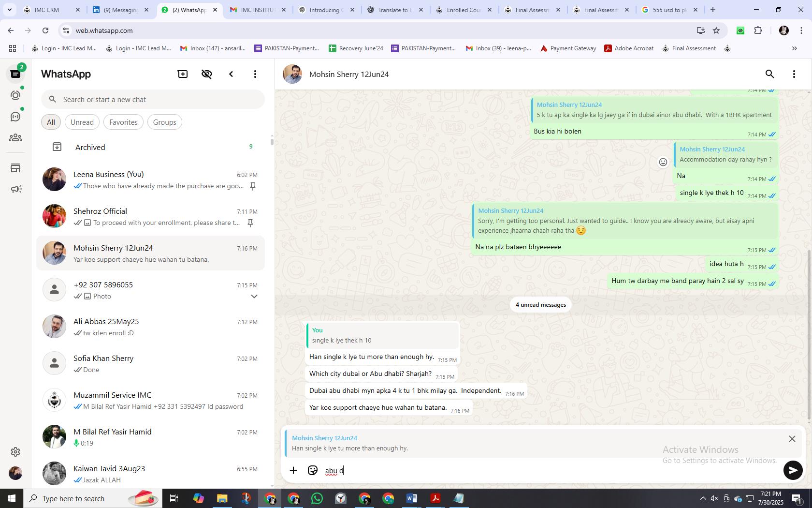The width and height of the screenshot is (812, 508).
Task: React with emoji to 'Na' message
Action: tap(663, 162)
